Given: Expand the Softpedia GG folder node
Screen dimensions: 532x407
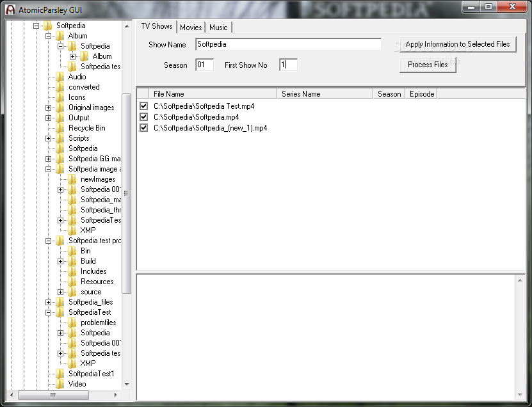Looking at the screenshot, I should (48, 159).
